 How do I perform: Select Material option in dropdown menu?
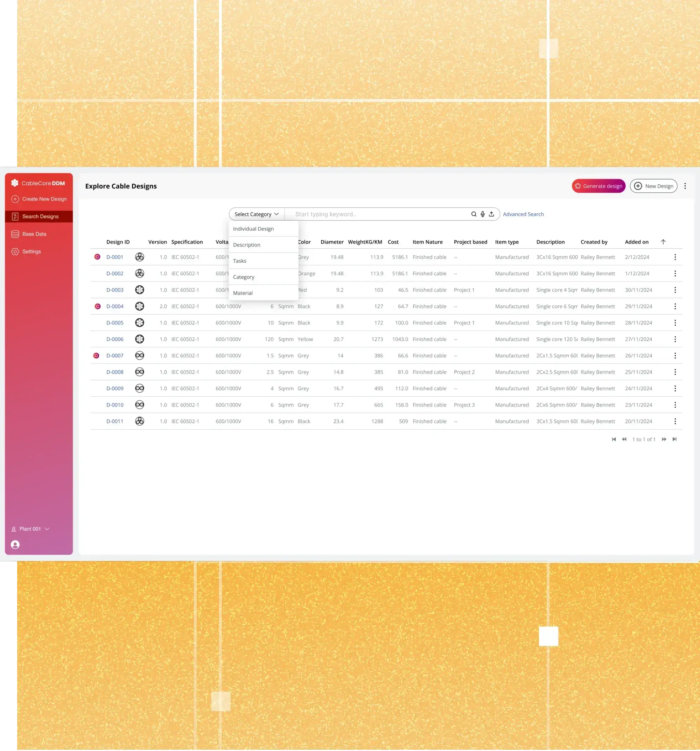click(243, 293)
